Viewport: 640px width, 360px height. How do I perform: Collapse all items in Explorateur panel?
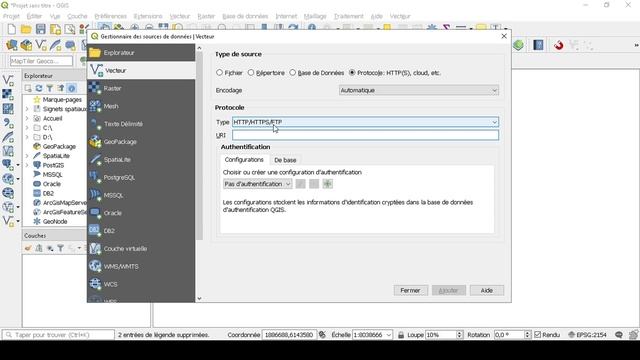(x=61, y=88)
